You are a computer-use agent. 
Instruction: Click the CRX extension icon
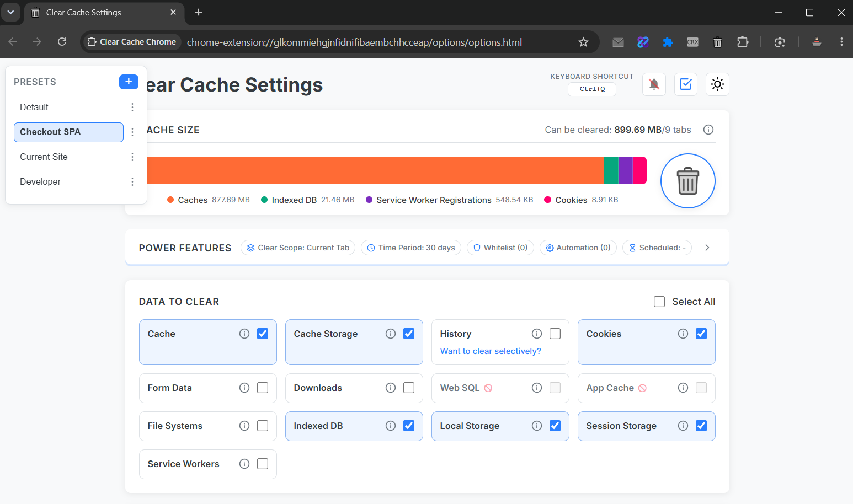[692, 42]
